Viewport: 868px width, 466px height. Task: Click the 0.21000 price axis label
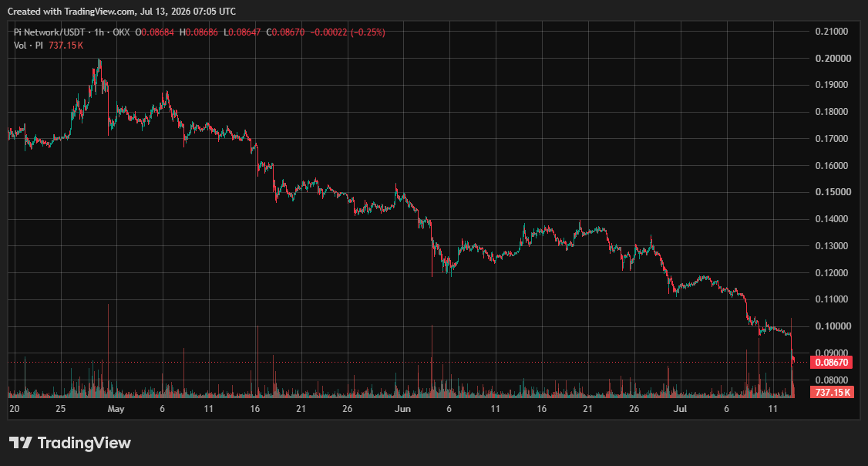832,32
